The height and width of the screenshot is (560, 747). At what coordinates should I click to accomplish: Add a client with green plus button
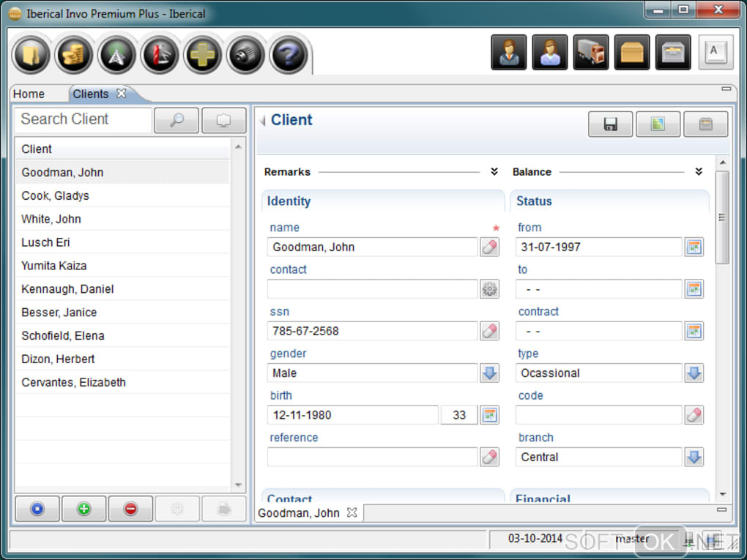(83, 509)
